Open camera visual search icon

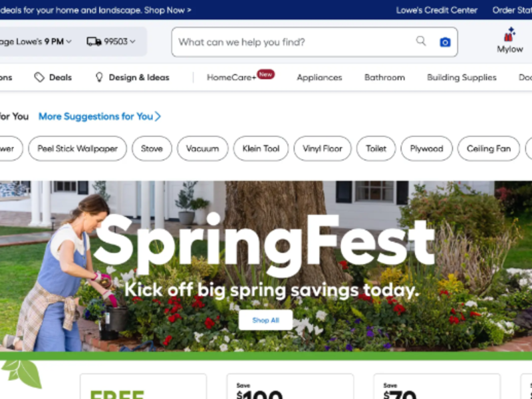(x=445, y=42)
